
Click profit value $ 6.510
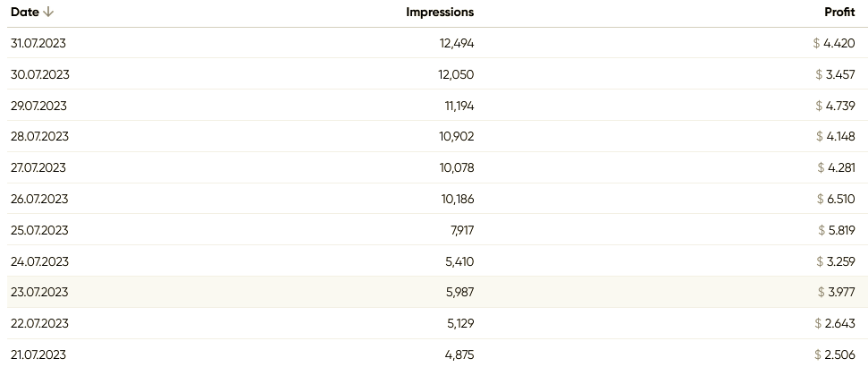[836, 199]
